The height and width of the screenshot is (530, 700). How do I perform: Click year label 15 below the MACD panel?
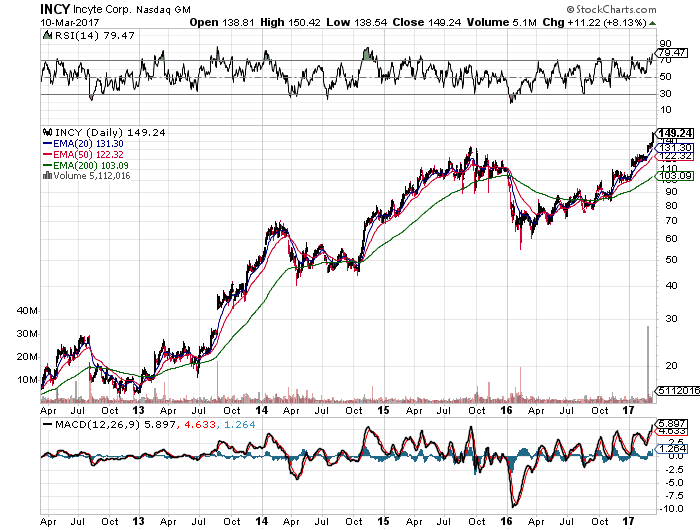pyautogui.click(x=383, y=521)
